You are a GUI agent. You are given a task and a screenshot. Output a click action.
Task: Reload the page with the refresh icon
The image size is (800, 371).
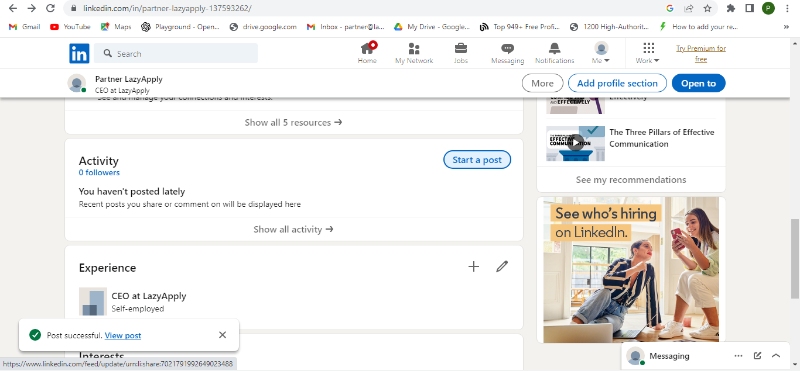[50, 8]
